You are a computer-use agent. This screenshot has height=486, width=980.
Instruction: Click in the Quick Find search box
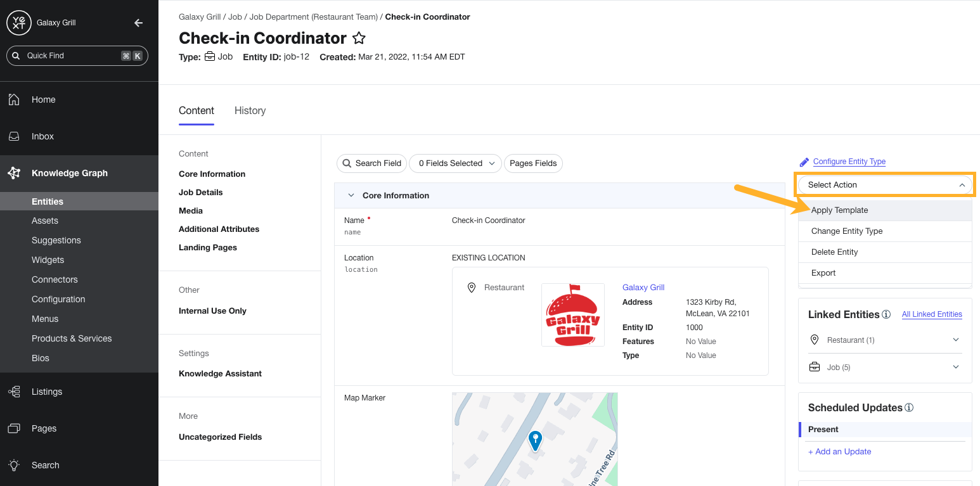(70, 56)
